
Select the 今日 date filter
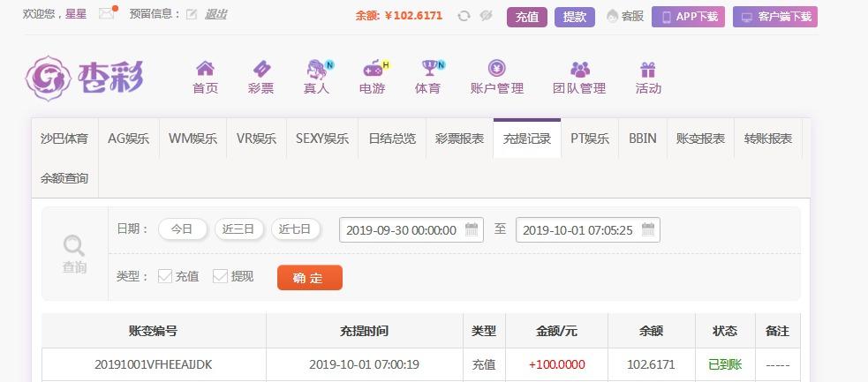coord(183,228)
